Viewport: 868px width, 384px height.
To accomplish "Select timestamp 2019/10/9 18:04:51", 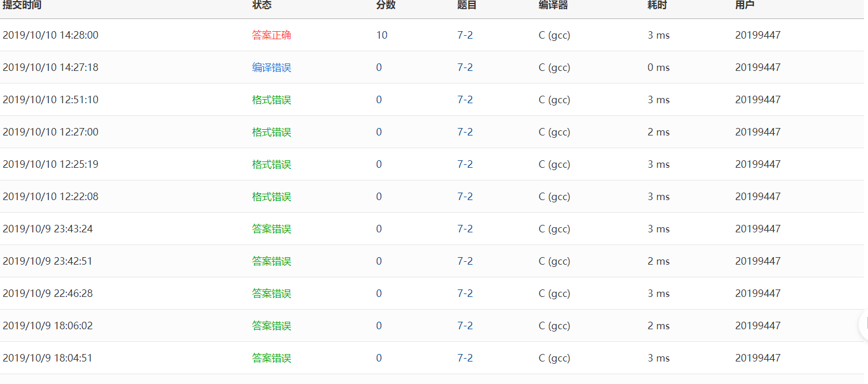I will (48, 358).
